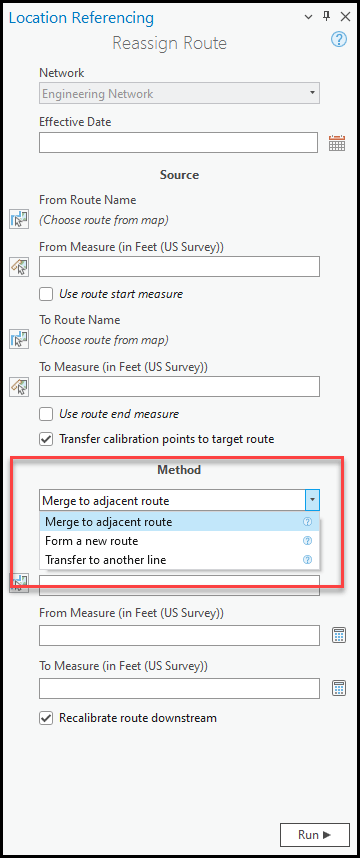Open the Effective Date calendar picker
The height and width of the screenshot is (858, 360).
[x=336, y=143]
